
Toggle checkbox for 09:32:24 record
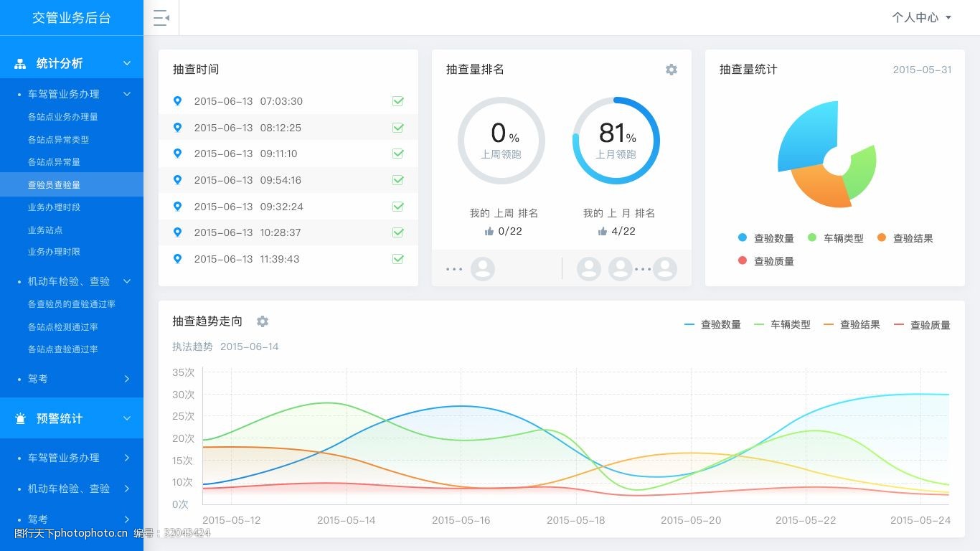click(398, 207)
